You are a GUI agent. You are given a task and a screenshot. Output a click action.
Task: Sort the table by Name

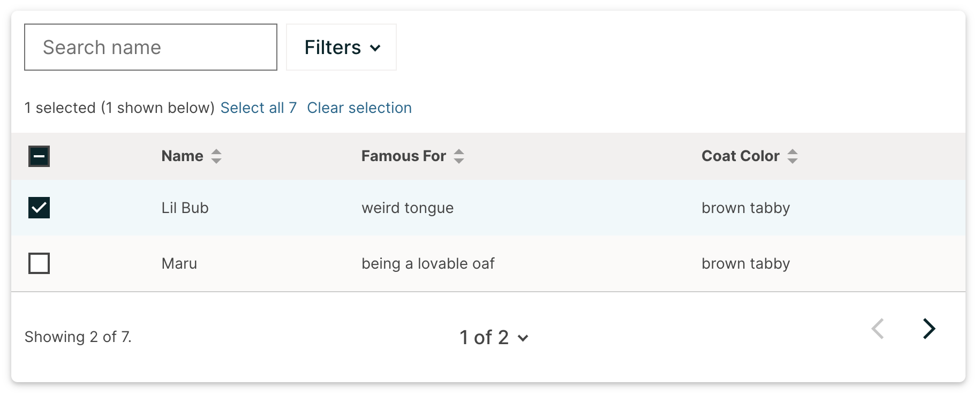[x=182, y=156]
